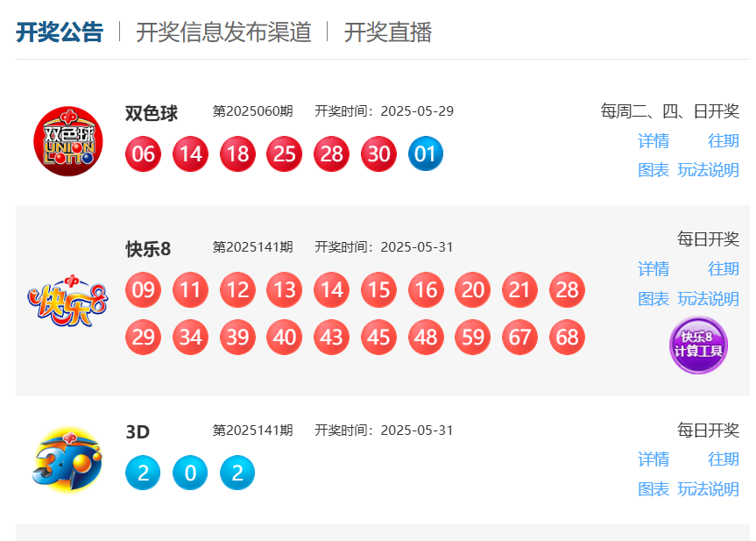Open 图表 link for 3D
Viewport: 756px width, 541px height.
654,489
